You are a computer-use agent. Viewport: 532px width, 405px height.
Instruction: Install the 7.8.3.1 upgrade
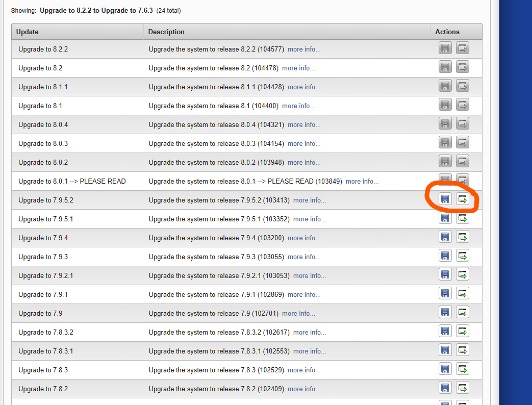(463, 350)
